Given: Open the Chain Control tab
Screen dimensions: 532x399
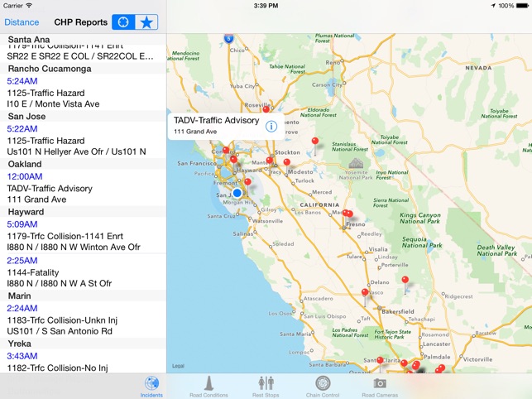Looking at the screenshot, I should coord(323,387).
